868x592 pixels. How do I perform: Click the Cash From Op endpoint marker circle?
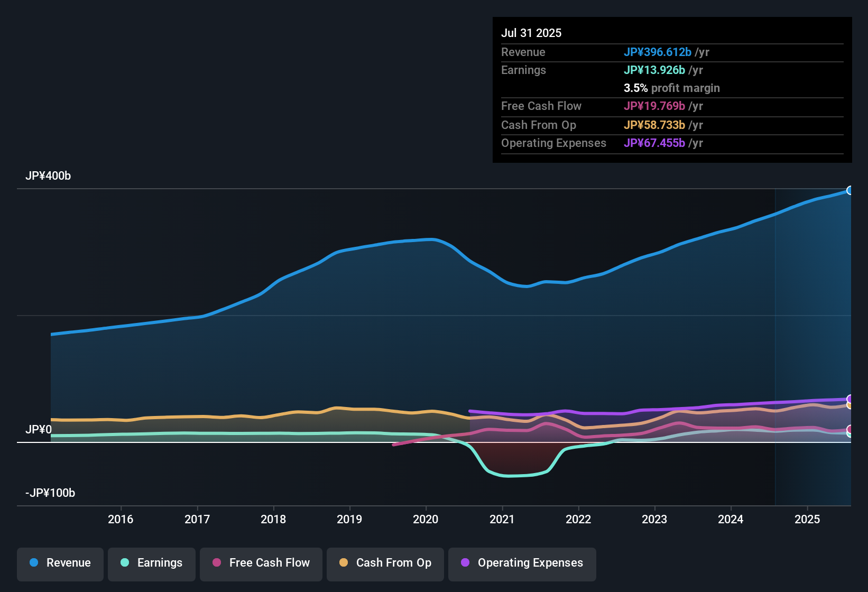(x=849, y=405)
